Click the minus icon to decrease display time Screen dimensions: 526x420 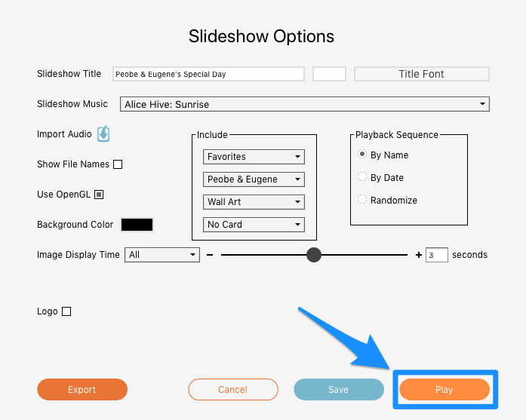[x=210, y=255]
